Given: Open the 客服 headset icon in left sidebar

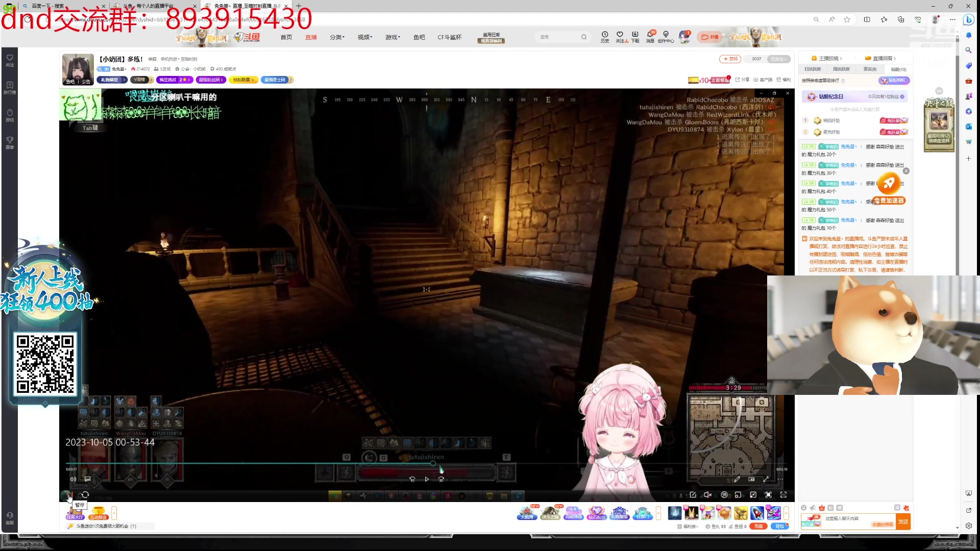Looking at the screenshot, I should click(10, 518).
